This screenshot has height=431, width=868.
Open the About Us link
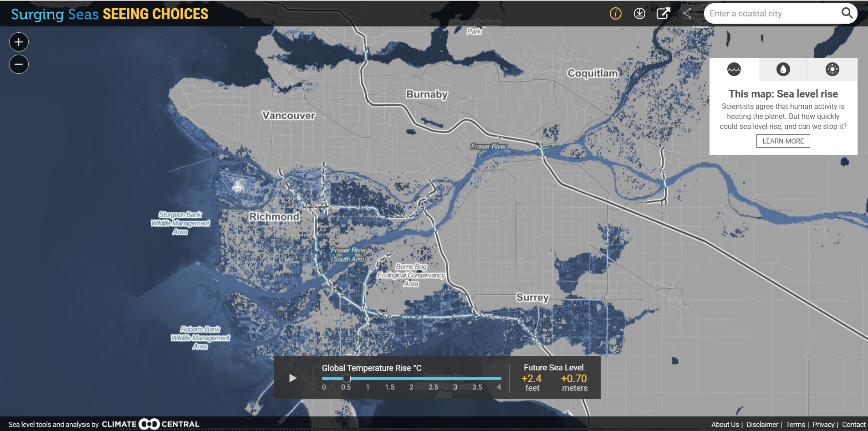coord(725,425)
